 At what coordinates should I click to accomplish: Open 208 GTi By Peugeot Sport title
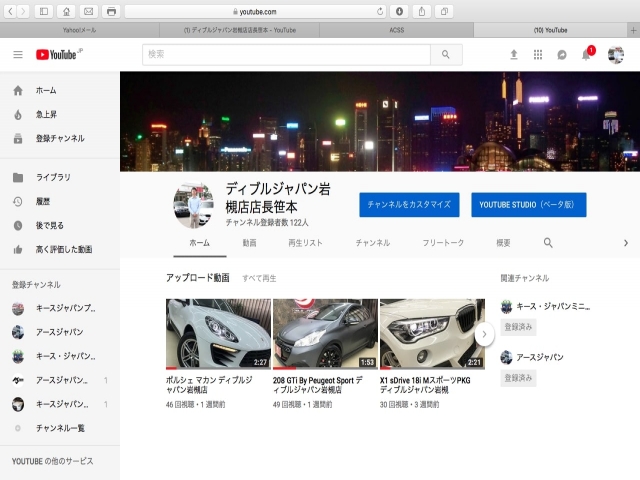(318, 385)
